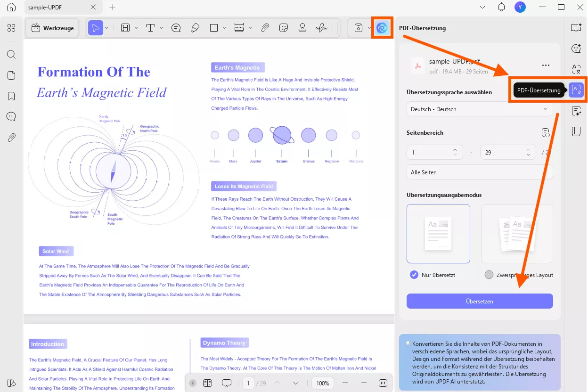Open the AI chat icon in right sidebar

pyautogui.click(x=576, y=49)
